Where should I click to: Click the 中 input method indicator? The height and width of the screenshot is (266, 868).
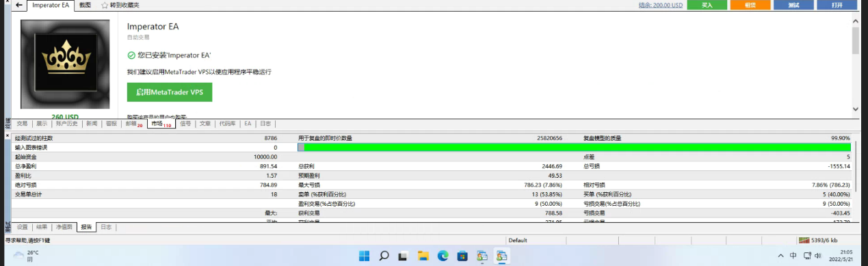[x=793, y=256]
